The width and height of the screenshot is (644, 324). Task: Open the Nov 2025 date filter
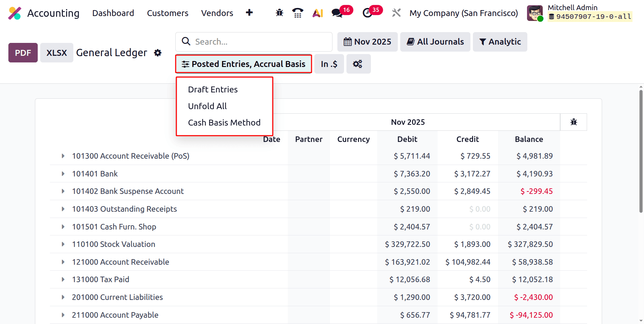click(367, 42)
